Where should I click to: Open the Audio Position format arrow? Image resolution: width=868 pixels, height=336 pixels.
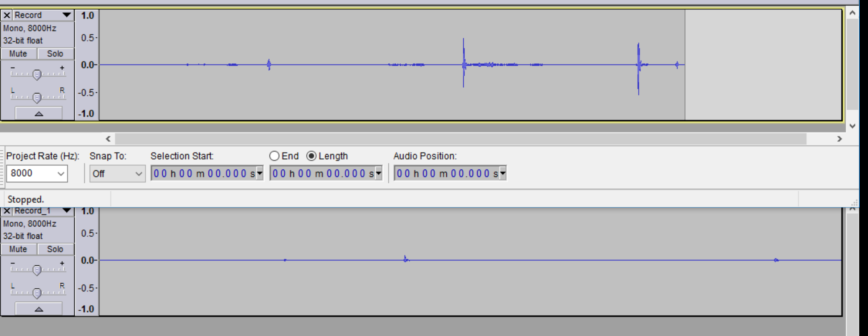pyautogui.click(x=503, y=174)
